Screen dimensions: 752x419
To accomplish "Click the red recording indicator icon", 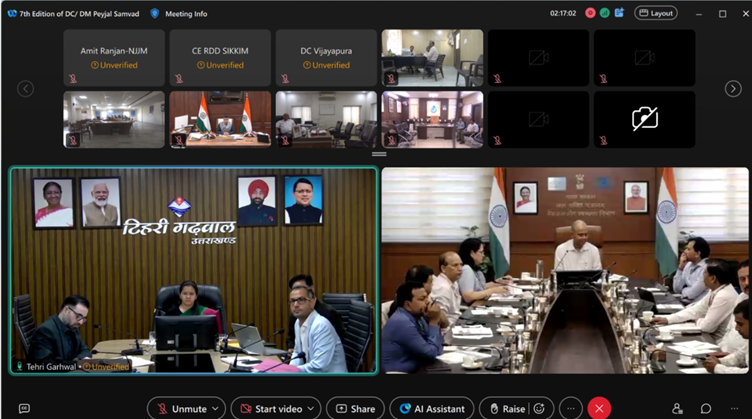I will click(x=590, y=13).
